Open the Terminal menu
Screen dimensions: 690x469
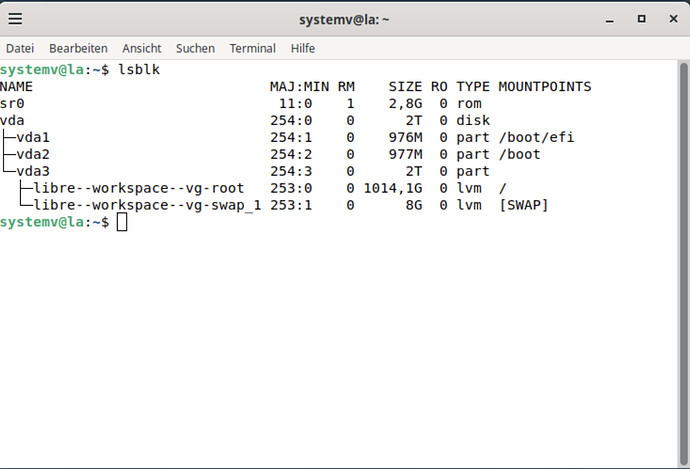(x=252, y=48)
